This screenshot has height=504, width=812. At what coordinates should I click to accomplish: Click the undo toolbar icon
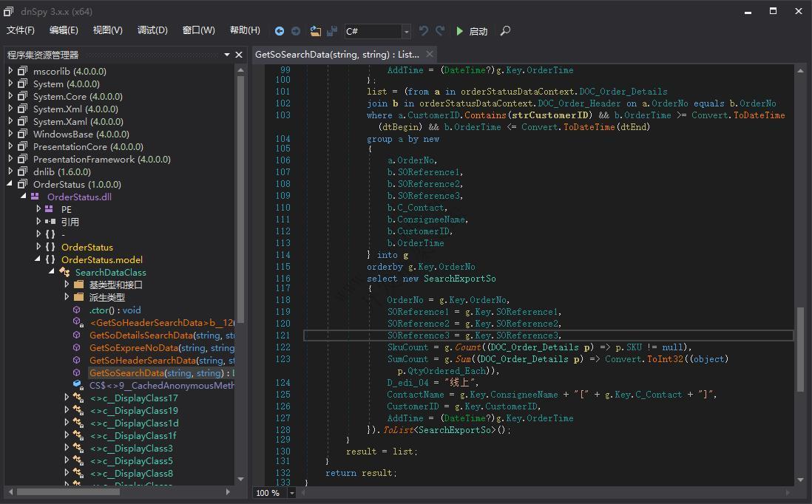424,31
